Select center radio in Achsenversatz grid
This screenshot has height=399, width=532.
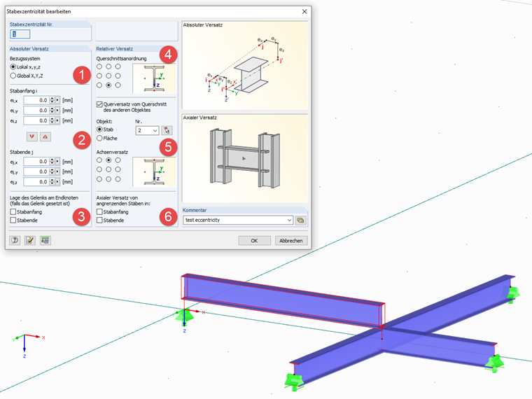(x=108, y=169)
